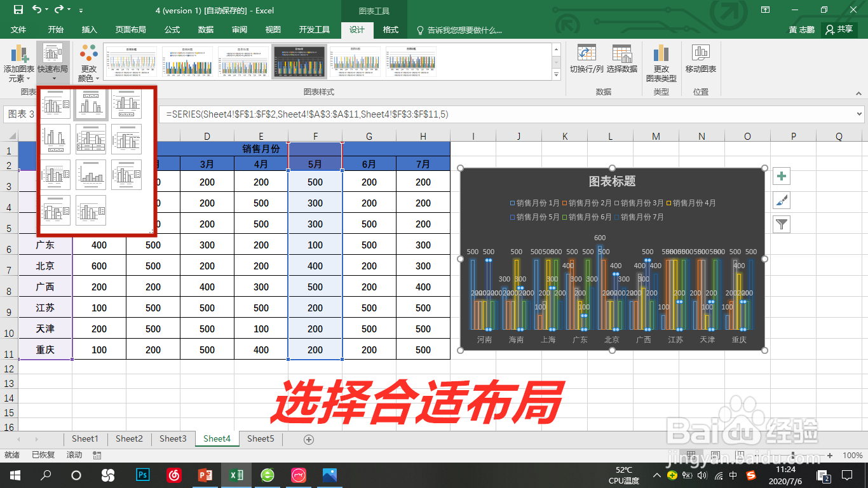
Task: Open the Photos app from the taskbar
Action: pyautogui.click(x=329, y=475)
